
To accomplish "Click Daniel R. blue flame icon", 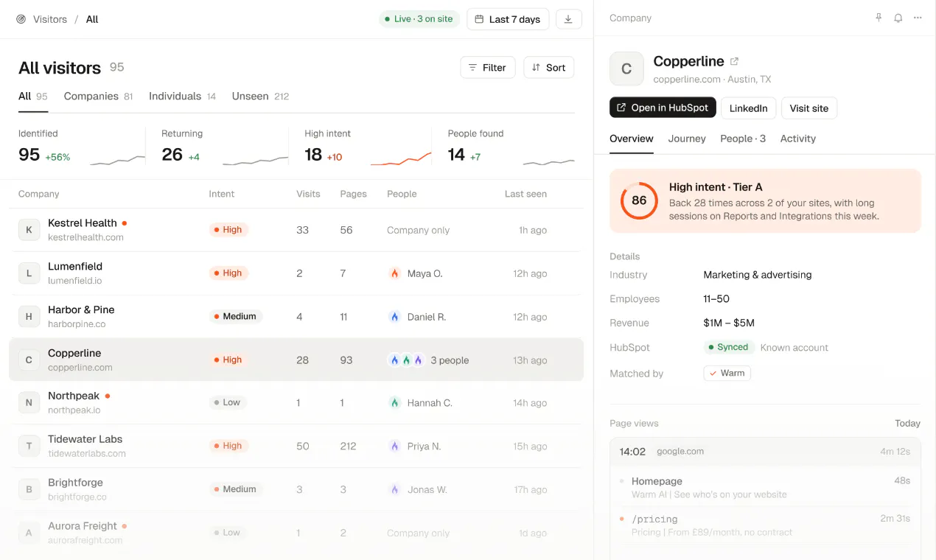I will point(394,317).
